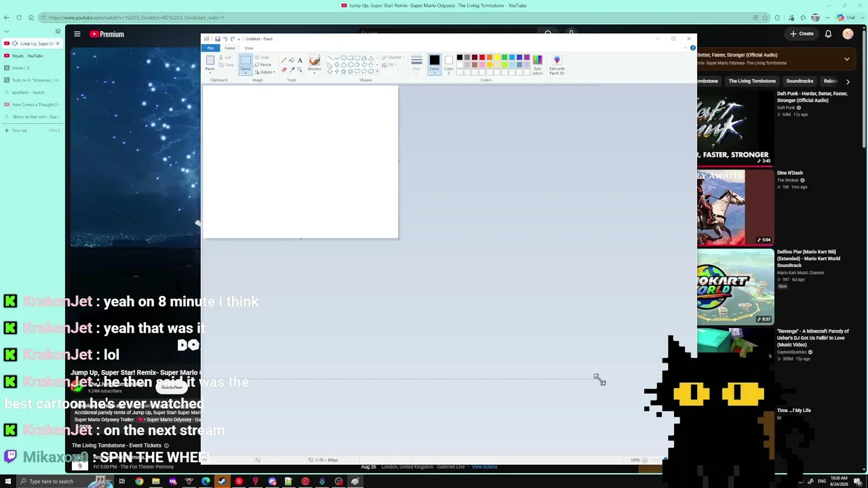This screenshot has height=488, width=868.
Task: Open Paint Help question mark icon
Action: pos(692,47)
